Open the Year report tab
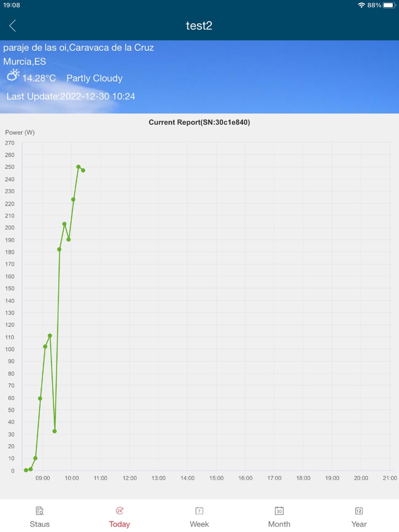The image size is (399, 532). click(x=359, y=517)
